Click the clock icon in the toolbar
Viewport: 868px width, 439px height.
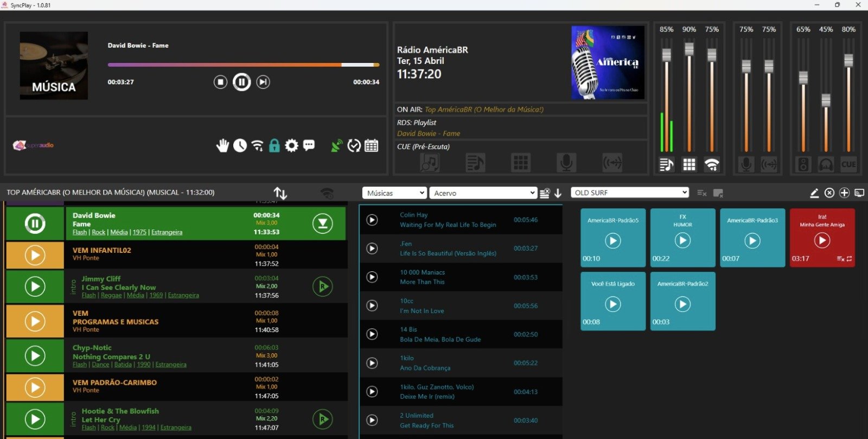point(240,145)
